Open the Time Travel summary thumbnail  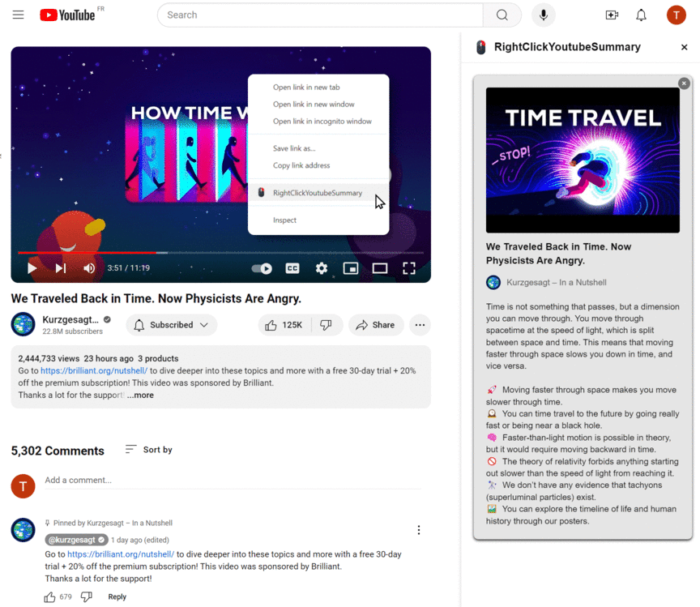tap(583, 160)
